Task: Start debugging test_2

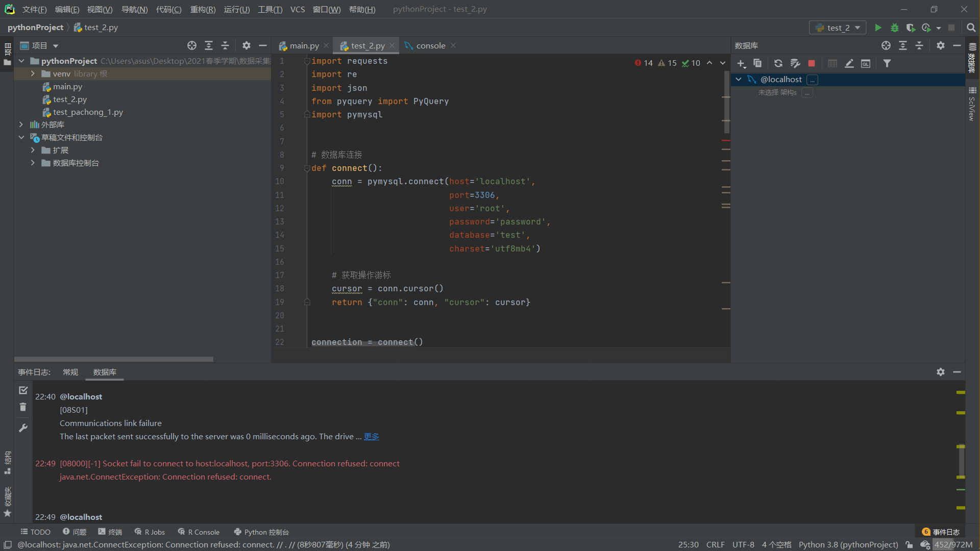Action: [894, 28]
